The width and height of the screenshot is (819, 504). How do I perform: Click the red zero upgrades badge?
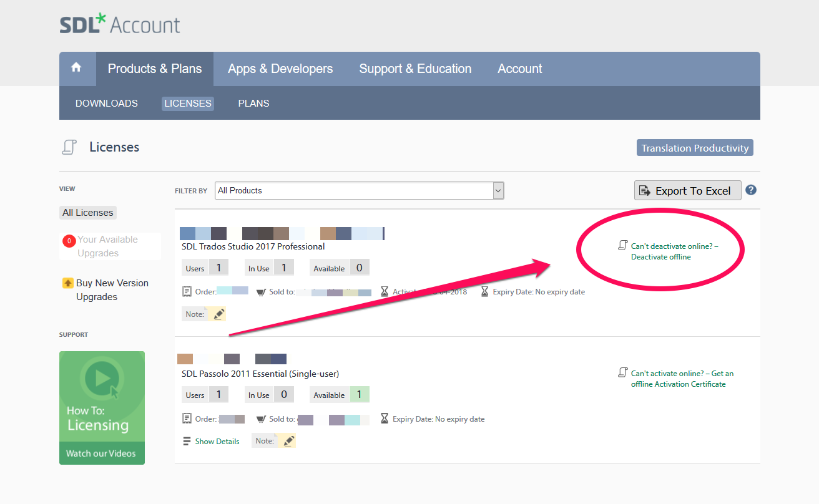pyautogui.click(x=69, y=241)
